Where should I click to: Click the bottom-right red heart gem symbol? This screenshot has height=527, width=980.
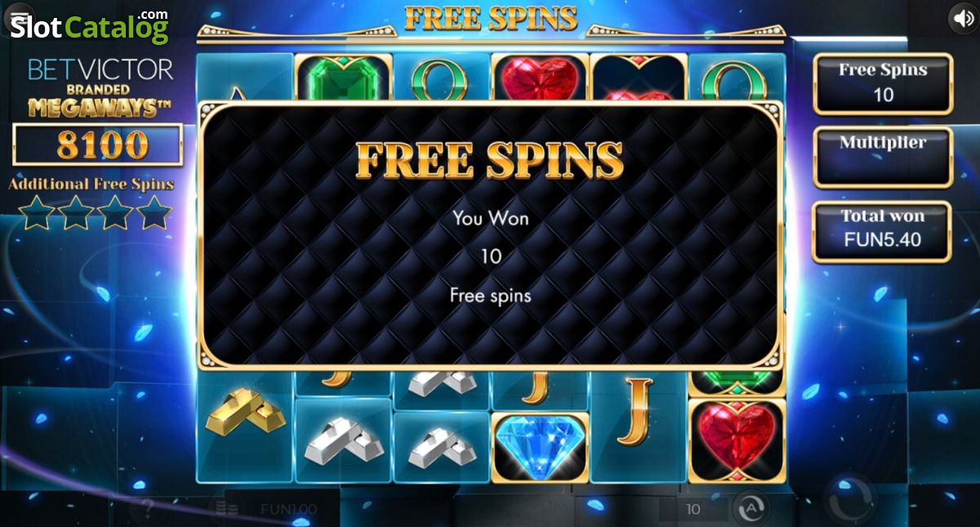(737, 440)
